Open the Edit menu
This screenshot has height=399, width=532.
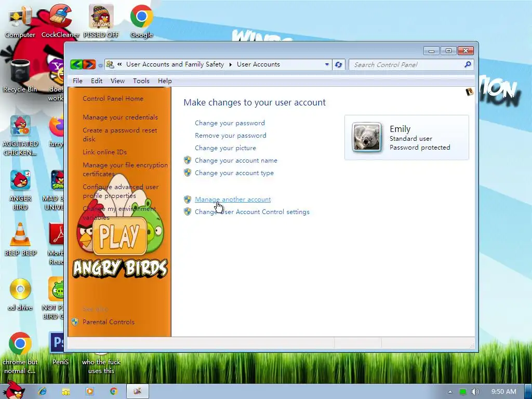96,81
